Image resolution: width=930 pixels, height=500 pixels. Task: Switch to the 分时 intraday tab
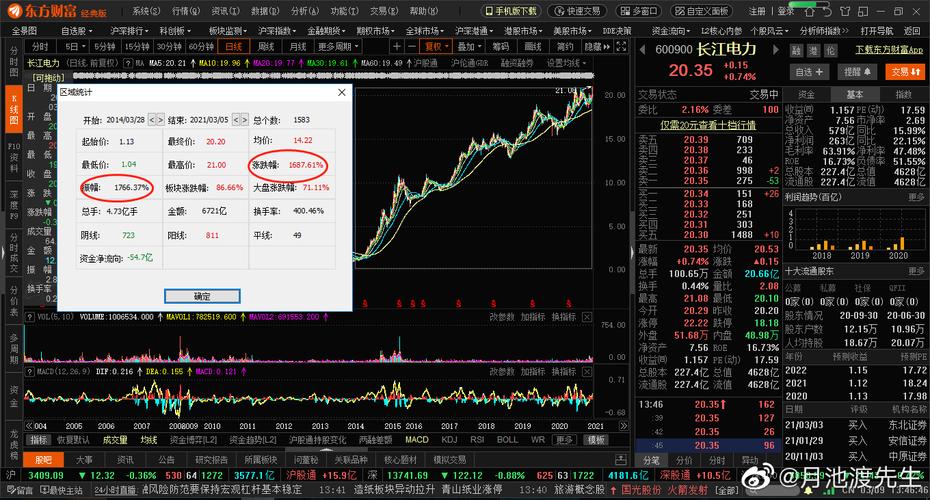pos(41,46)
